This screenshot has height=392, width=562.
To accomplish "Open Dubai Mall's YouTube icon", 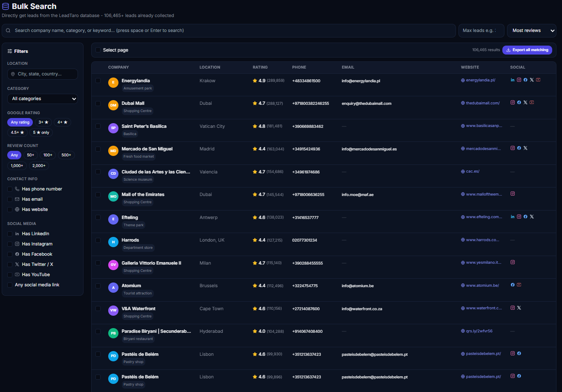I will pyautogui.click(x=532, y=103).
